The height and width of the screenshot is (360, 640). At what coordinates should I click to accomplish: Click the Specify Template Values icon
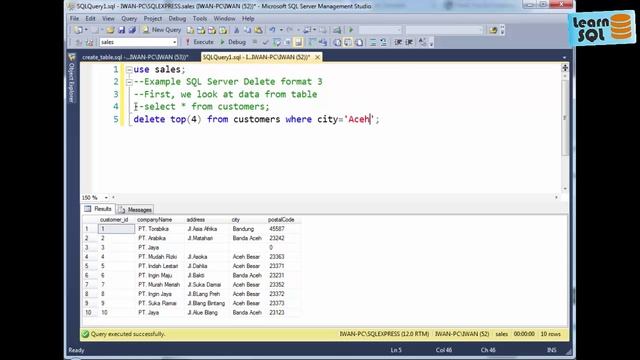(x=422, y=42)
